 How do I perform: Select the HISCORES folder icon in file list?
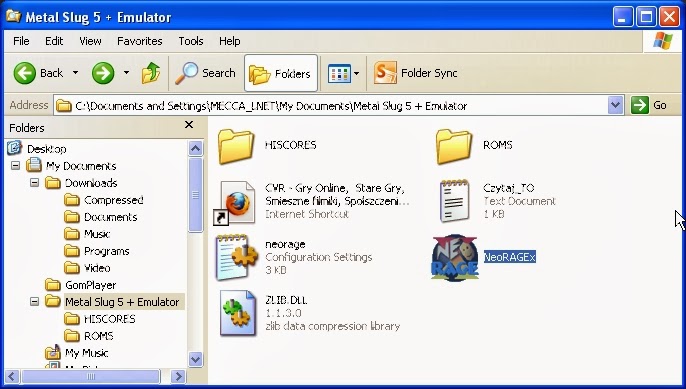[236, 146]
